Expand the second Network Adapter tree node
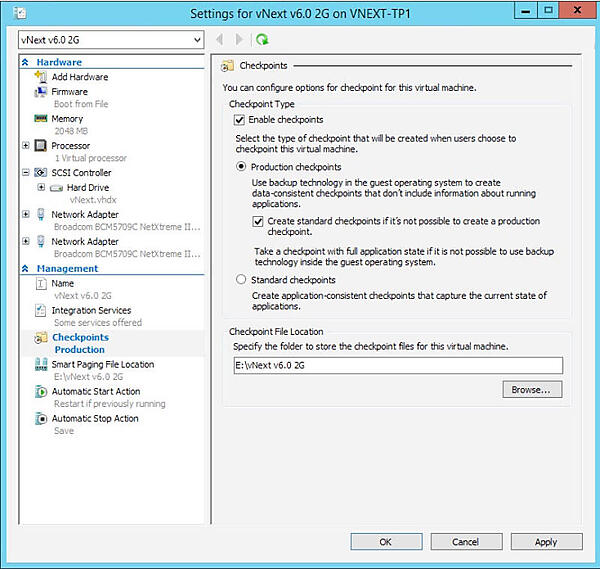 coord(26,241)
